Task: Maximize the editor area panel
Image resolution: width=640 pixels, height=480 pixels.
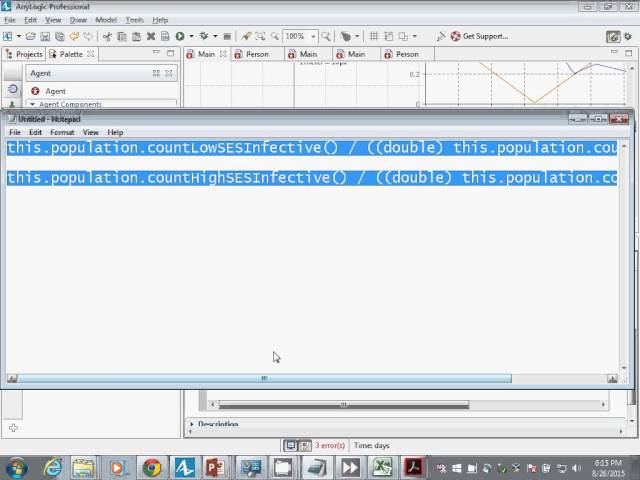Action: [629, 53]
